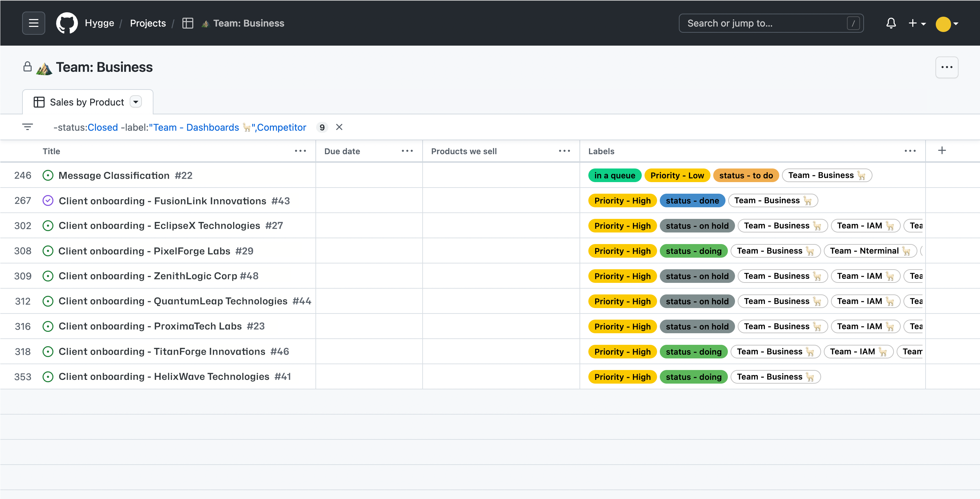Click Priority - High label on HelixWave row
This screenshot has width=980, height=499.
coord(622,376)
